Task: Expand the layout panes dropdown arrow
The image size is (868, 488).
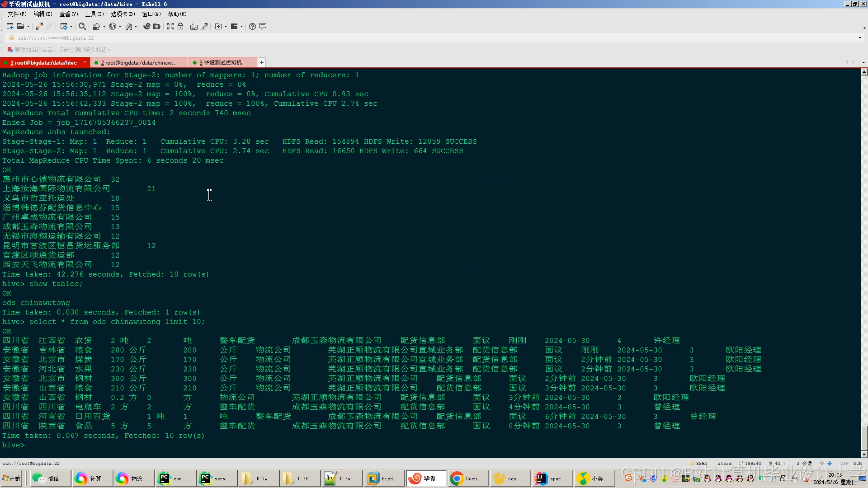Action: coord(241,26)
